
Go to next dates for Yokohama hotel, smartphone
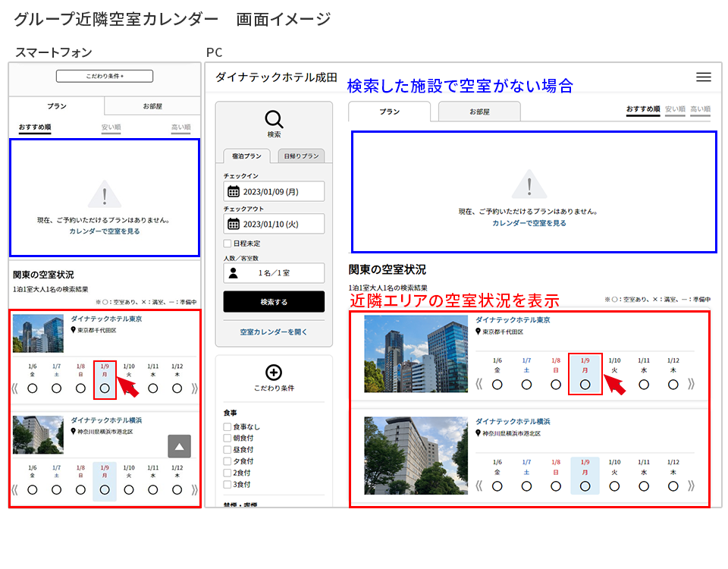(x=195, y=489)
